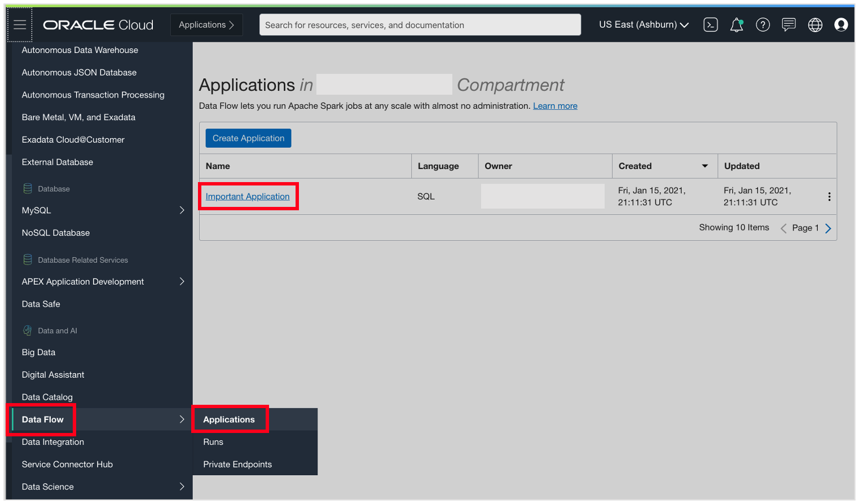This screenshot has width=859, height=504.
Task: Click the Language column header
Action: pyautogui.click(x=438, y=166)
